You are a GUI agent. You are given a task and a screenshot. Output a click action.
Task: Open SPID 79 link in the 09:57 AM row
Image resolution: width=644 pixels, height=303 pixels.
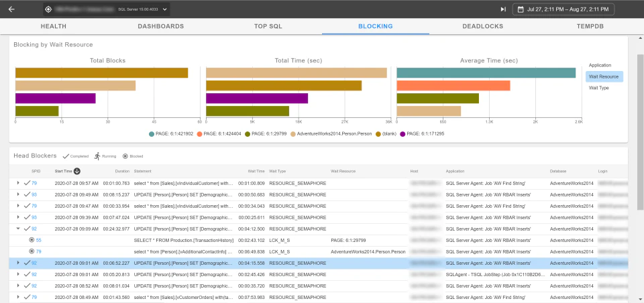coord(34,183)
